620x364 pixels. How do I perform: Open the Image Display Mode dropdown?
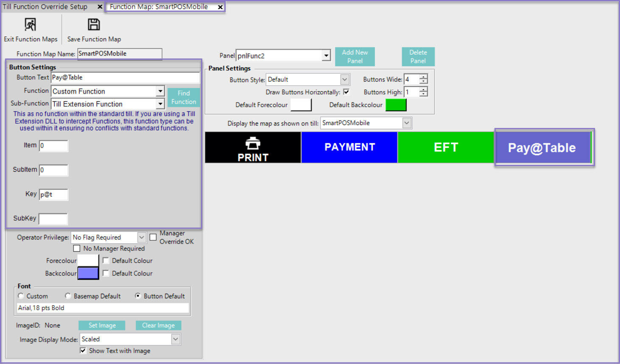[176, 339]
